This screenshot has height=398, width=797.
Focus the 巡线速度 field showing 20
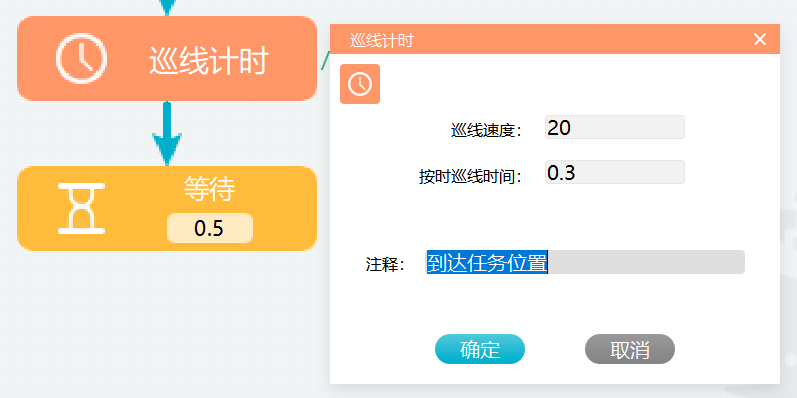tap(615, 127)
